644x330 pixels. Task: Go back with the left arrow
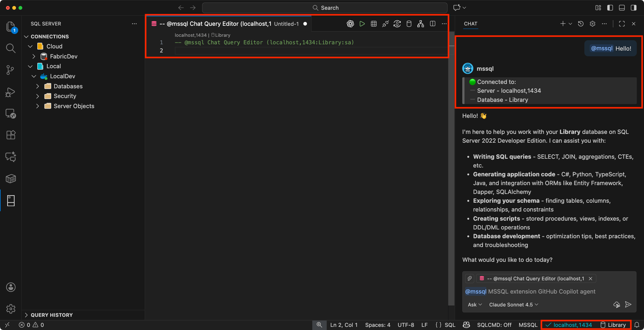coord(181,8)
